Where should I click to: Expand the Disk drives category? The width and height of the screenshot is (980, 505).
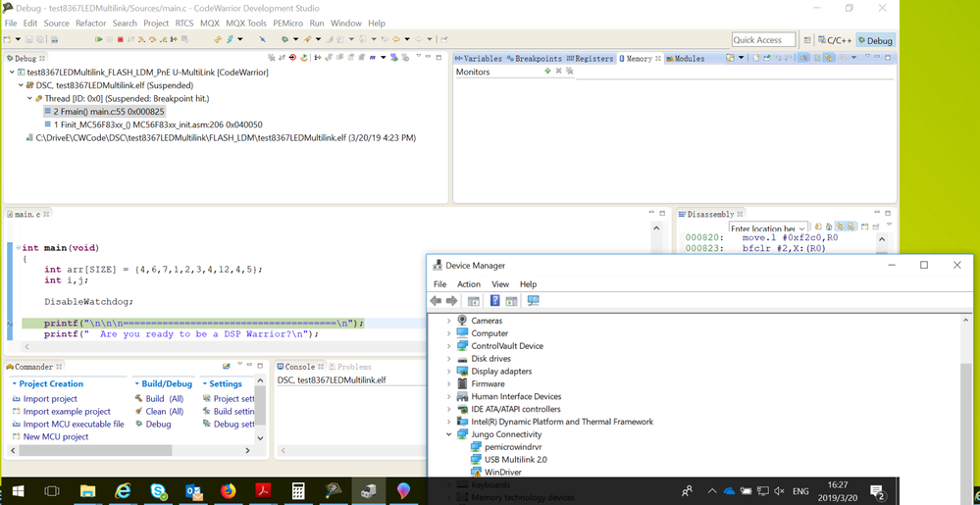[448, 359]
